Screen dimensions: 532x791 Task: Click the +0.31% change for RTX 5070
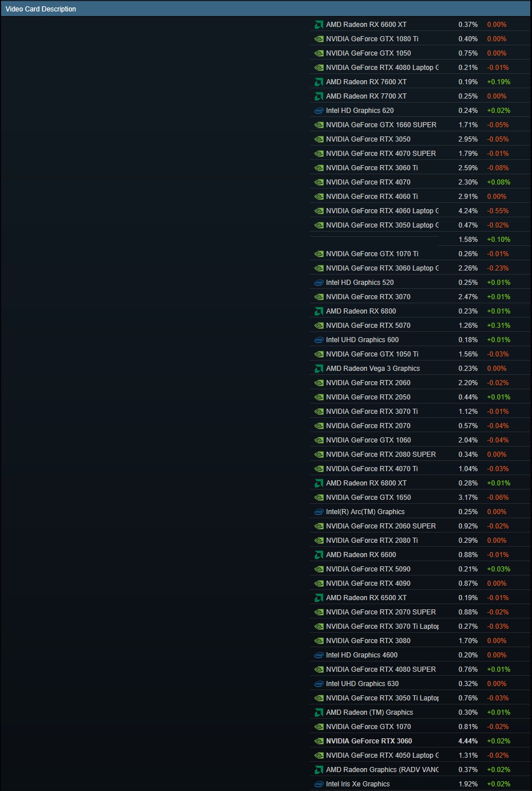498,326
